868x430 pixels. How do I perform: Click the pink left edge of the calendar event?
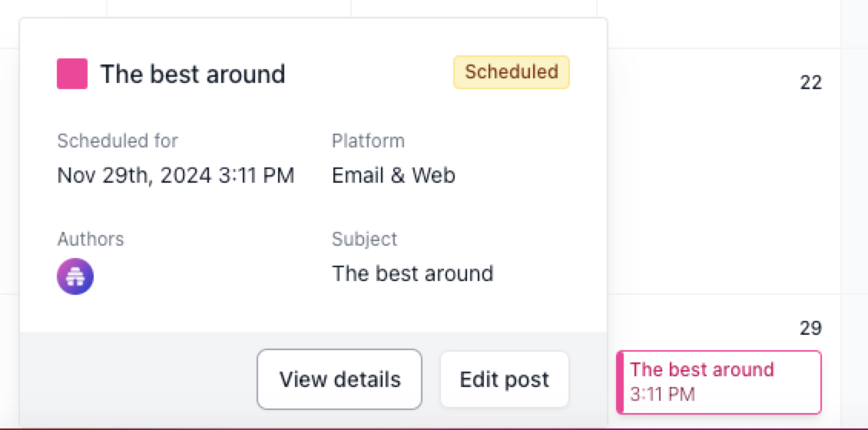620,382
